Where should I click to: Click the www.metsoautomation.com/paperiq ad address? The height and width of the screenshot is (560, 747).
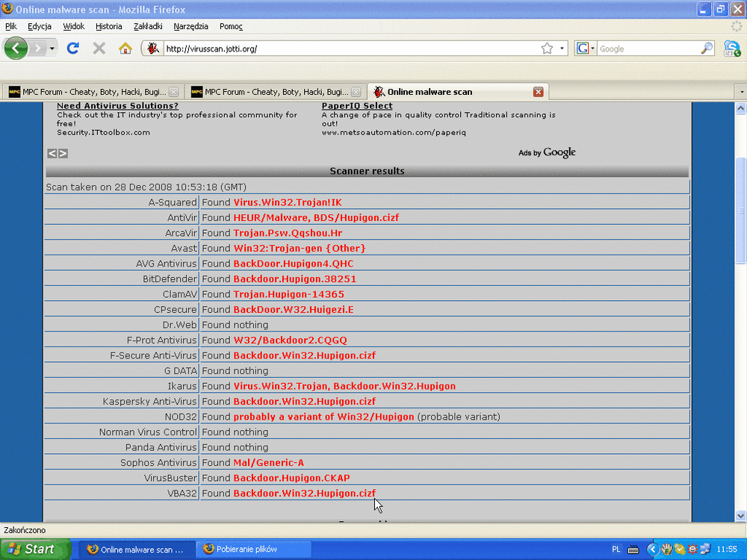394,132
